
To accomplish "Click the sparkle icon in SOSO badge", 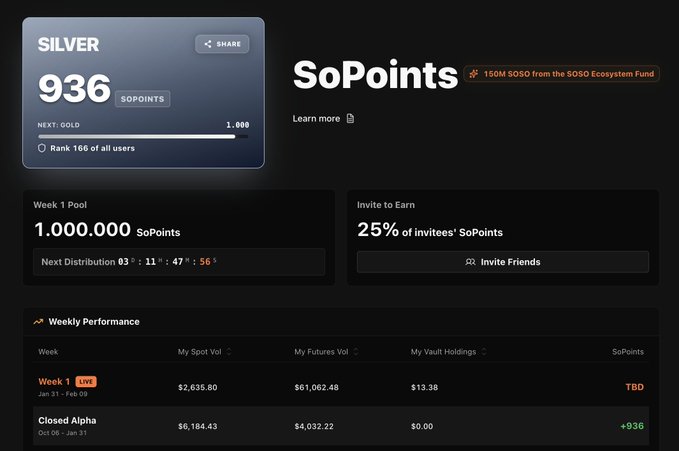I will pyautogui.click(x=473, y=74).
